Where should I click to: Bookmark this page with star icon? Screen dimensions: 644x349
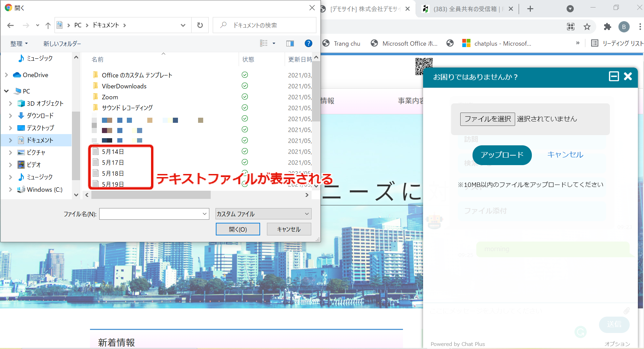point(587,27)
